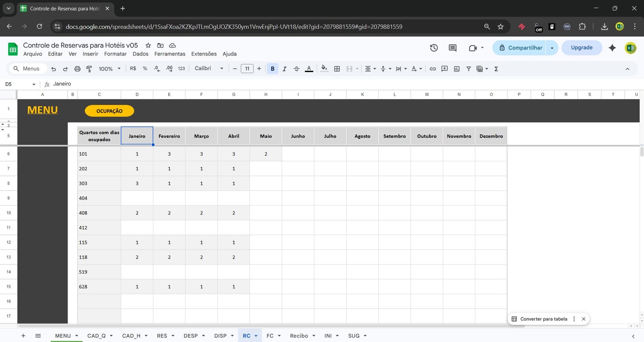Screen dimensions: 644x342
Task: Click the insert link icon
Action: [x=433, y=69]
